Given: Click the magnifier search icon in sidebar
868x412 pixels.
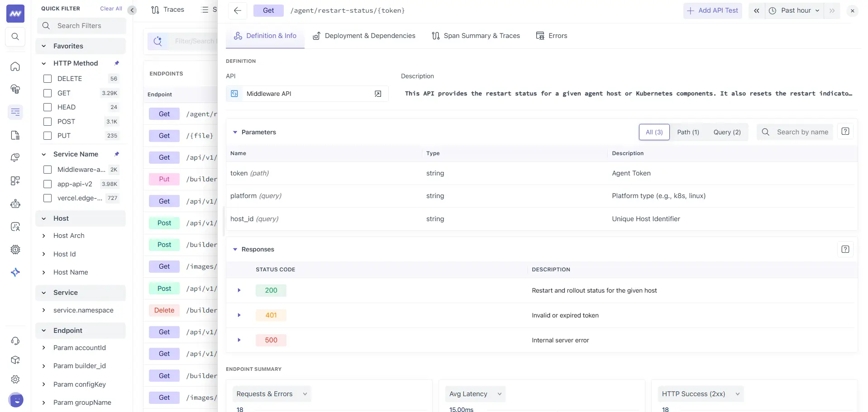Looking at the screenshot, I should [x=15, y=37].
